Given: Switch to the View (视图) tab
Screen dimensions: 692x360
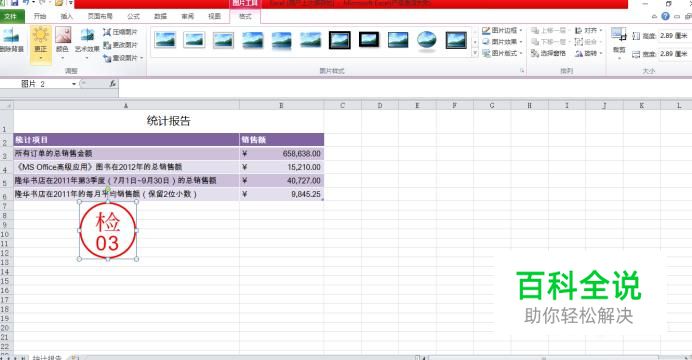Looking at the screenshot, I should tap(214, 16).
